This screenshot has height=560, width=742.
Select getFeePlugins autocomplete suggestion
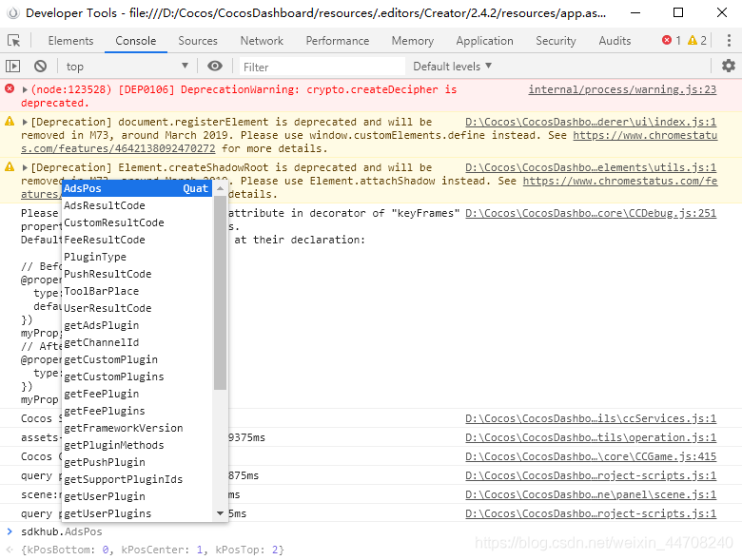[x=137, y=411]
